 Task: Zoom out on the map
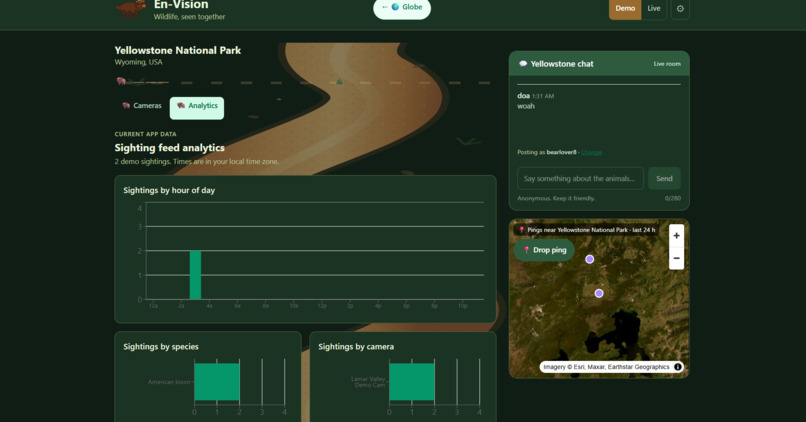(676, 258)
